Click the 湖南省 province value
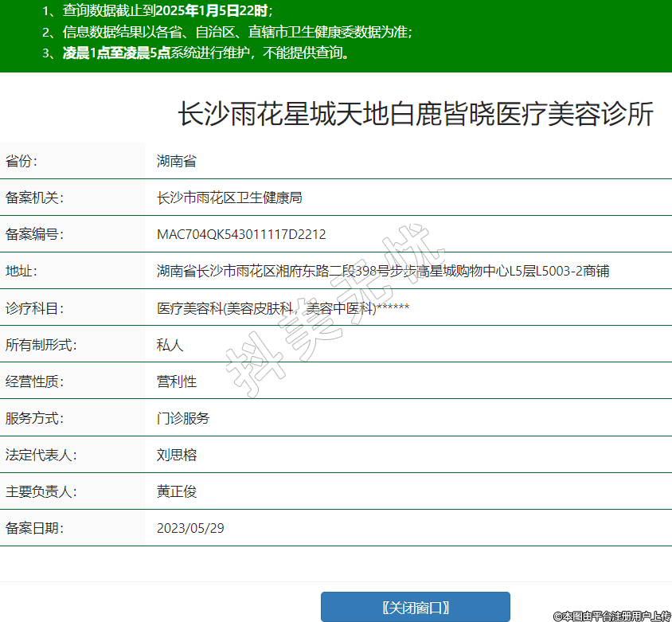672x622 pixels. pos(177,161)
